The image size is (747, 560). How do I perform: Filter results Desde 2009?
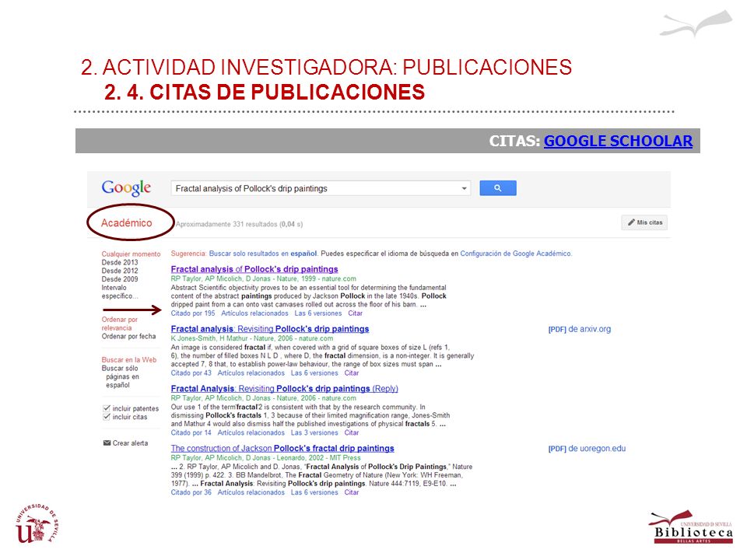coord(120,279)
